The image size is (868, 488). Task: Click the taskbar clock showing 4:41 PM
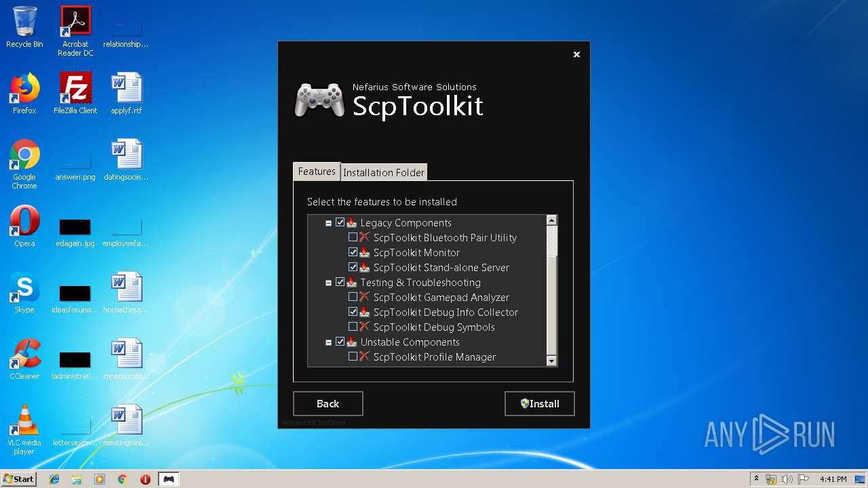tap(833, 479)
